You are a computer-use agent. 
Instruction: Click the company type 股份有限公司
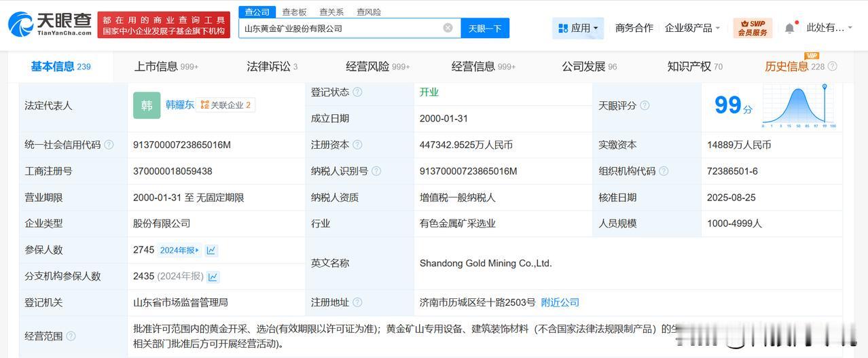click(162, 223)
